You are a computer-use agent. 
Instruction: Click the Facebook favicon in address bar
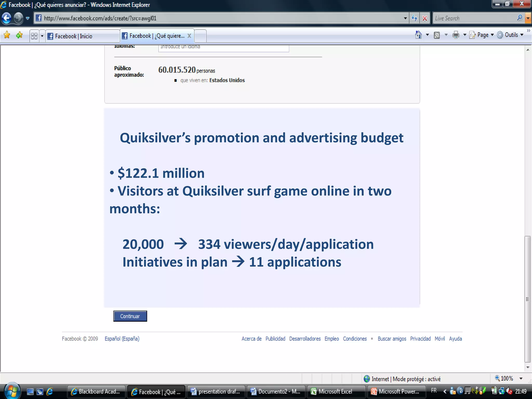(x=38, y=18)
